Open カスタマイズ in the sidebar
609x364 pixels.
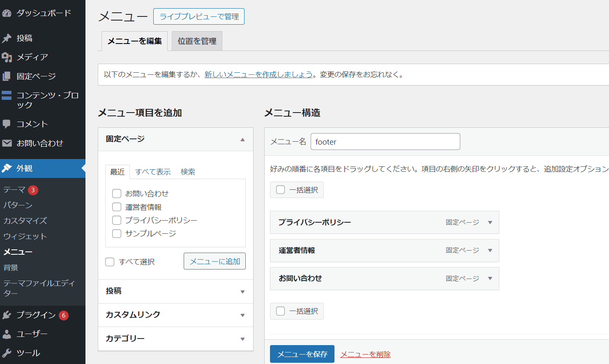coord(25,221)
